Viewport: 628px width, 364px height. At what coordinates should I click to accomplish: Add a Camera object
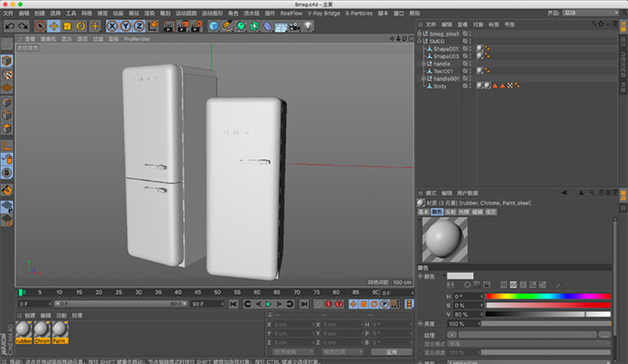tap(295, 26)
